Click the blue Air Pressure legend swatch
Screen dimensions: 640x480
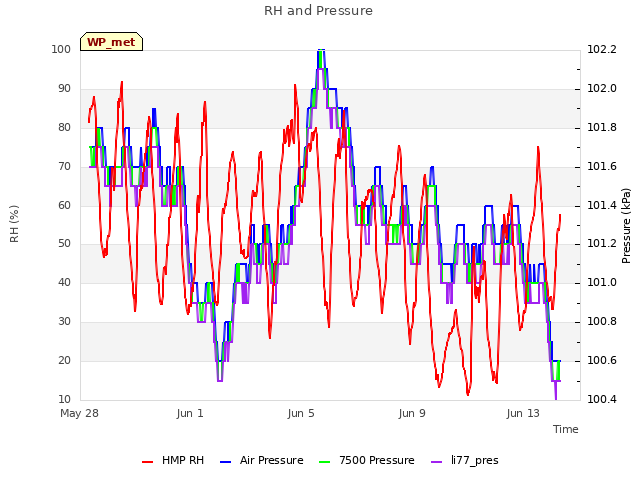click(225, 462)
